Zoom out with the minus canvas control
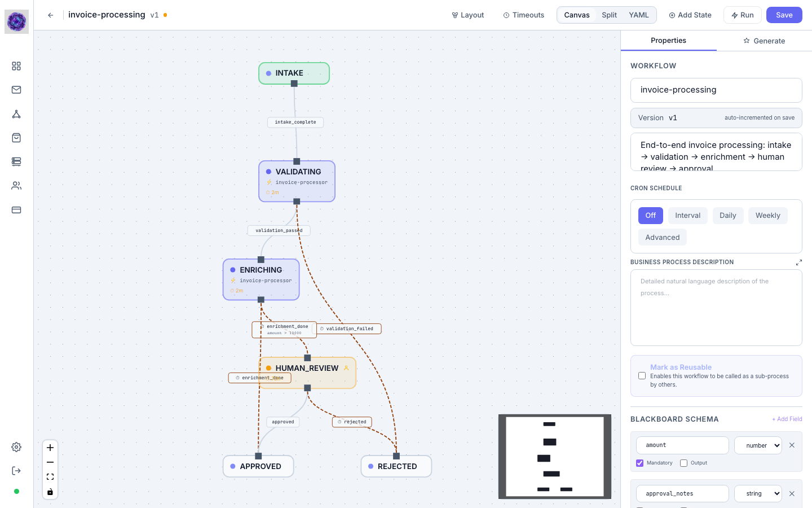 coord(50,462)
